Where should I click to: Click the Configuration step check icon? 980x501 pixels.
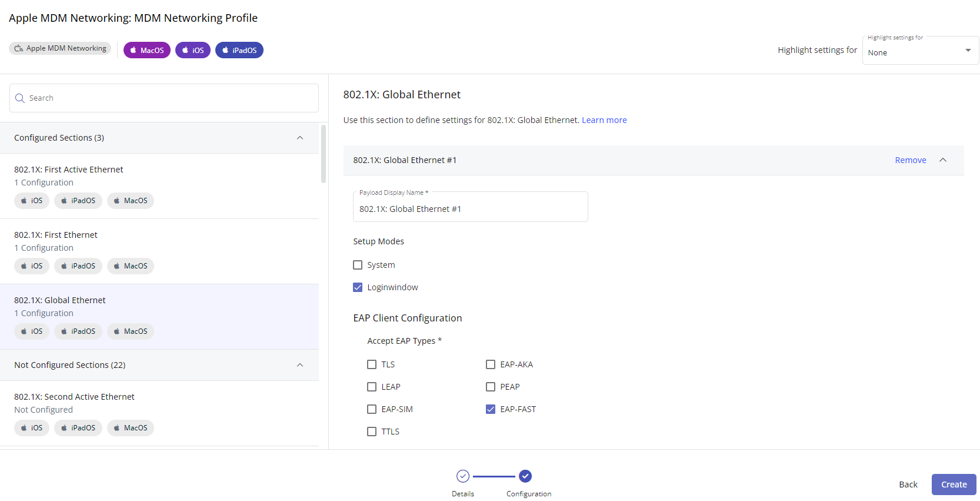pyautogui.click(x=525, y=476)
